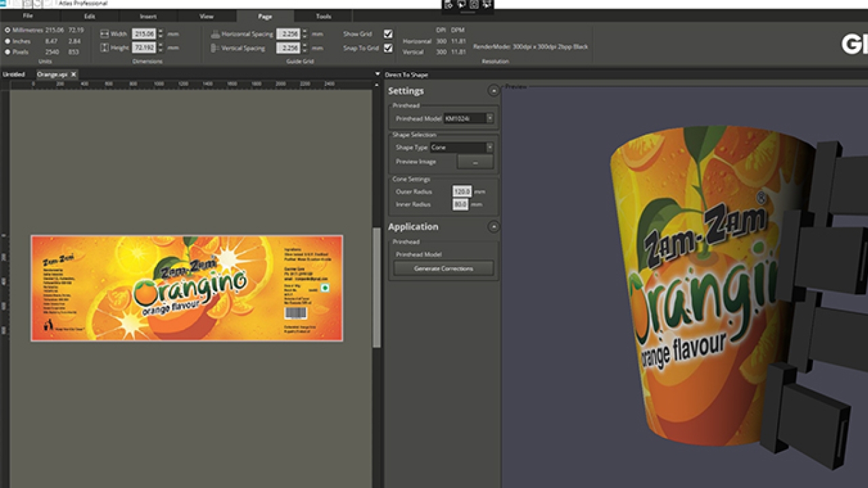The width and height of the screenshot is (868, 488).
Task: Toggle the Snap To Grid checkbox
Action: pos(388,48)
